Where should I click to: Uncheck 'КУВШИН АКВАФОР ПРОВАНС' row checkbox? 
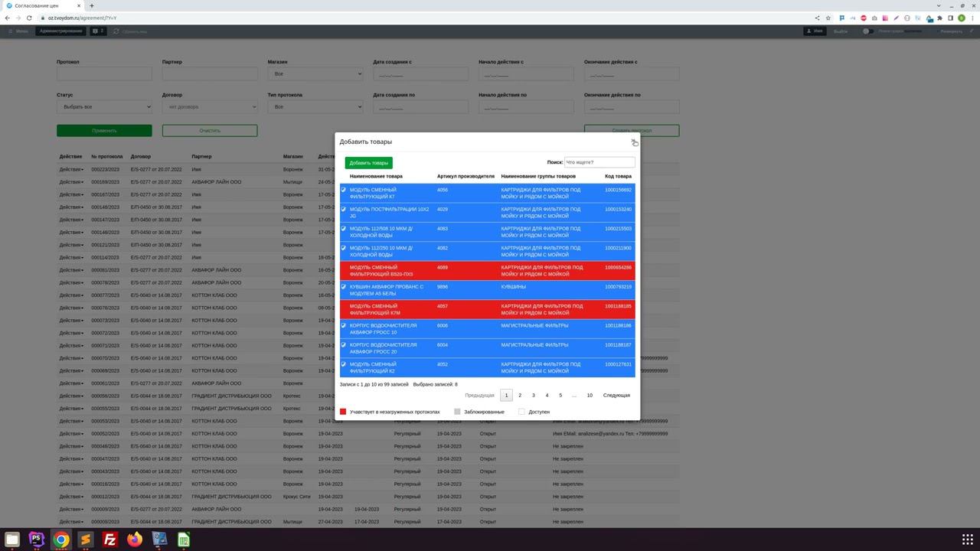point(343,287)
